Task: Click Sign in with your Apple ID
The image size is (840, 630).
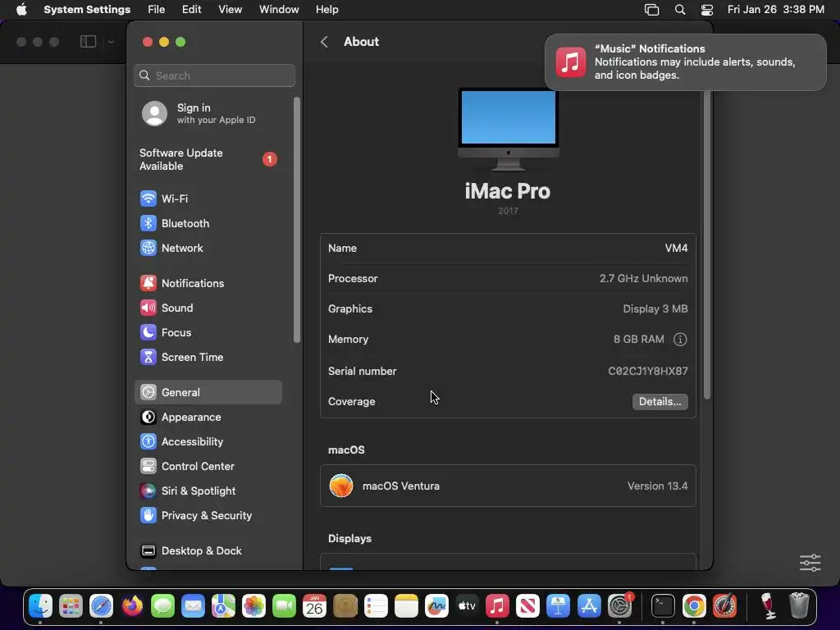Action: 208,113
